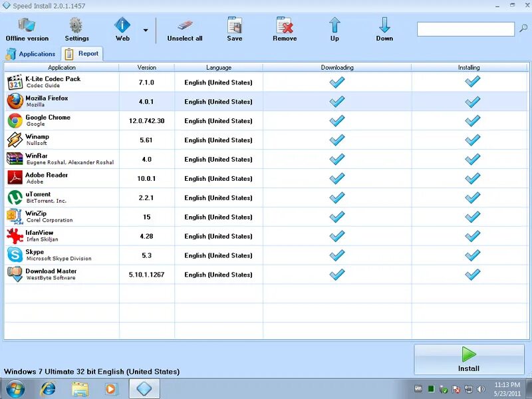Click the uTorrent language cell
The height and width of the screenshot is (399, 532).
click(219, 198)
